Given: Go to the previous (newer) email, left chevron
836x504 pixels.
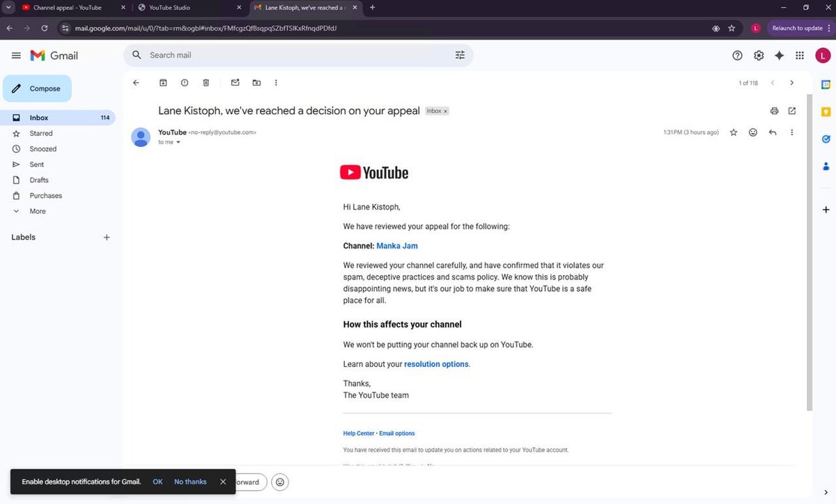Looking at the screenshot, I should click(x=772, y=83).
